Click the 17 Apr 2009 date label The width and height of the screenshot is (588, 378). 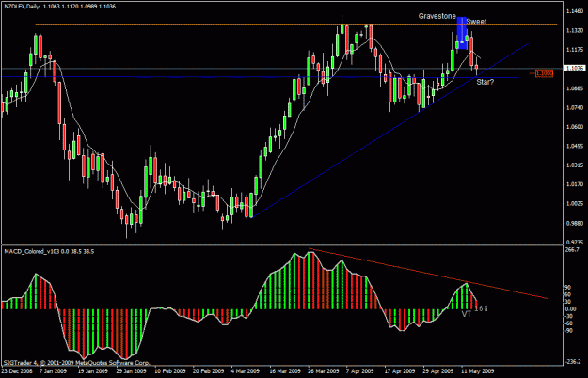point(400,371)
